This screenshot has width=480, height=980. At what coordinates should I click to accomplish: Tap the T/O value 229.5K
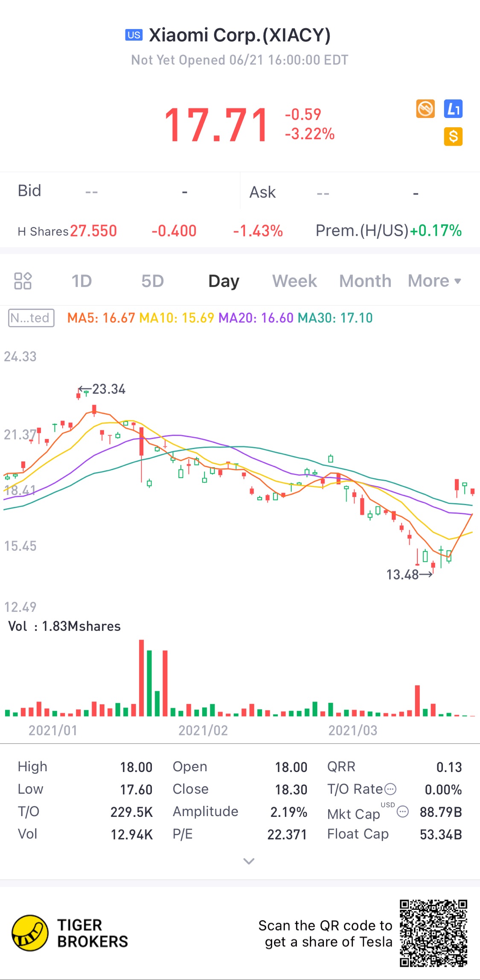pos(131,812)
